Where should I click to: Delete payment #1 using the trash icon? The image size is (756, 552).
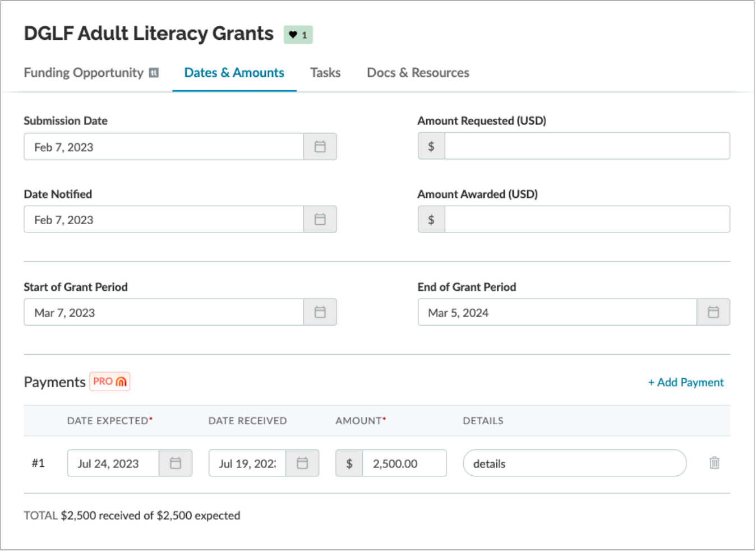[714, 463]
